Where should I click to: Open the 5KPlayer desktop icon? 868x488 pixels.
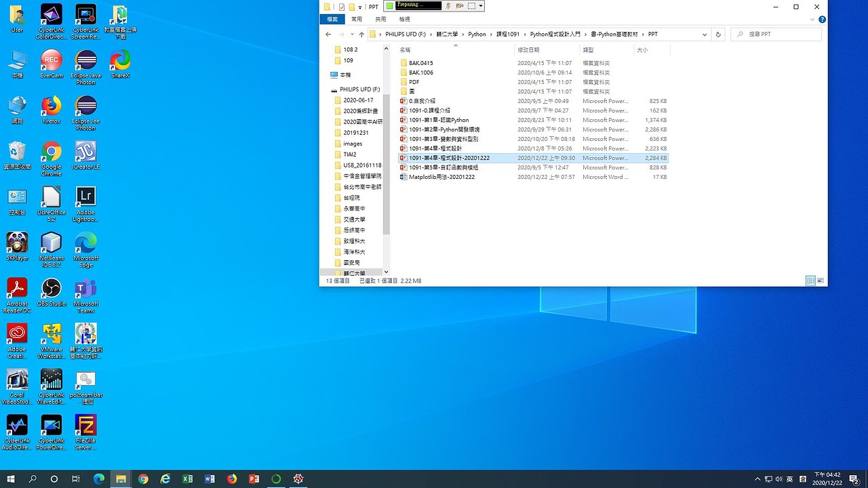[x=17, y=247]
